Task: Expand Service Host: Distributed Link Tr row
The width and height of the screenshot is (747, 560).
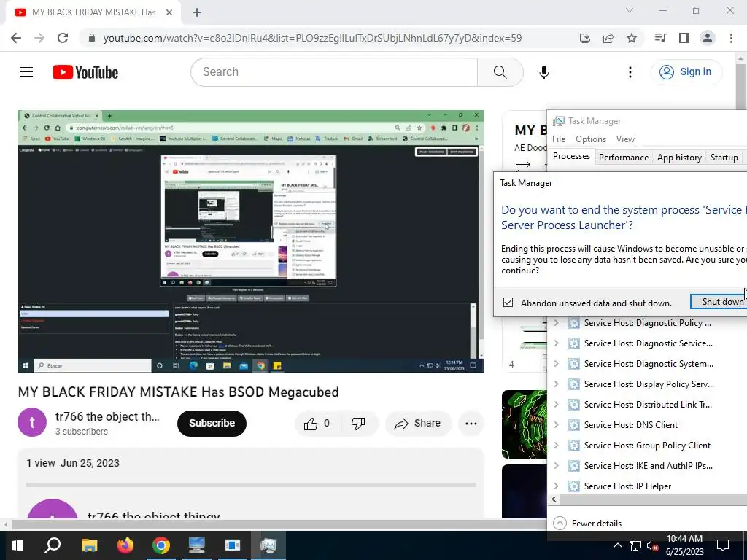Action: [x=556, y=405]
